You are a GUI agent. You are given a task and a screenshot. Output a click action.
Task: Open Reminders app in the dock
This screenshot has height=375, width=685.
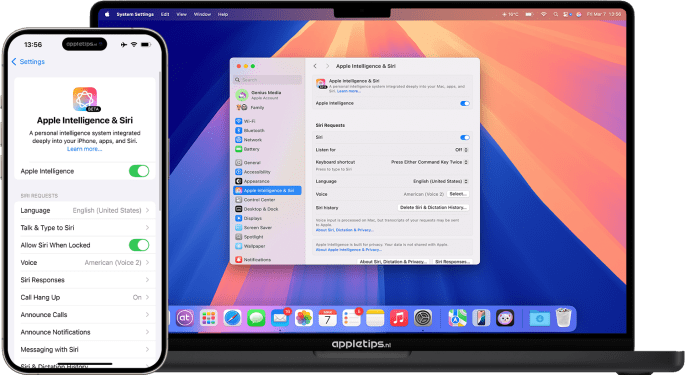tap(351, 318)
